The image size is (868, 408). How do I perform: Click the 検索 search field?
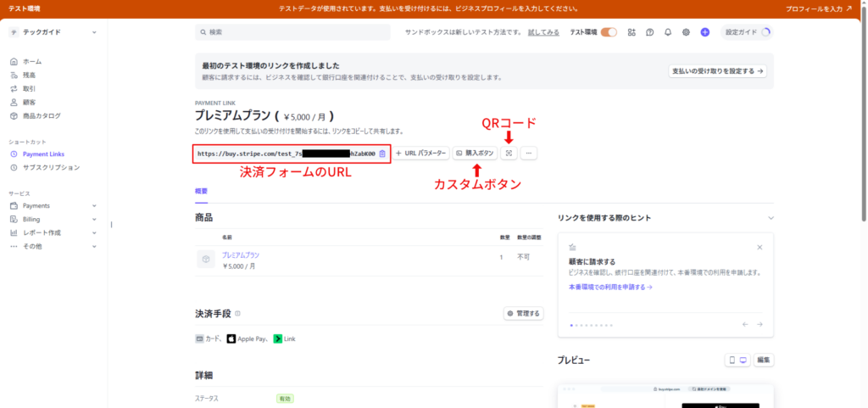(292, 32)
